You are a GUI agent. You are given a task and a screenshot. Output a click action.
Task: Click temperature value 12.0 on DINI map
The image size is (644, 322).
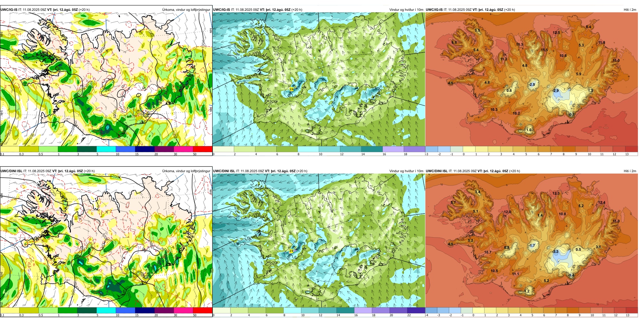tap(507, 212)
